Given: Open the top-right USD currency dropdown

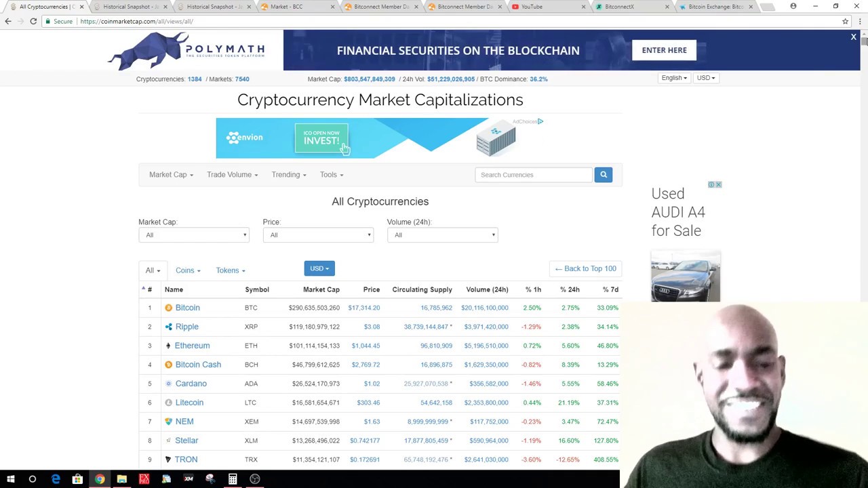Looking at the screenshot, I should pyautogui.click(x=705, y=78).
